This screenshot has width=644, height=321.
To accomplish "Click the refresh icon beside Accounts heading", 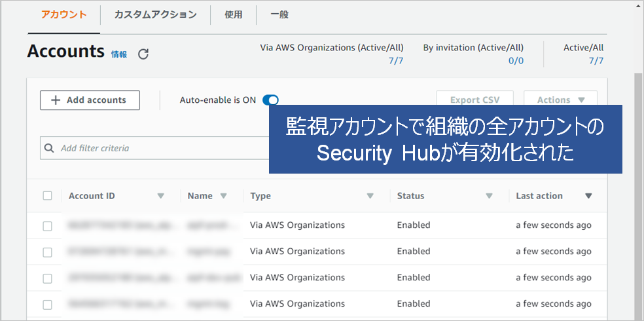I will point(143,54).
